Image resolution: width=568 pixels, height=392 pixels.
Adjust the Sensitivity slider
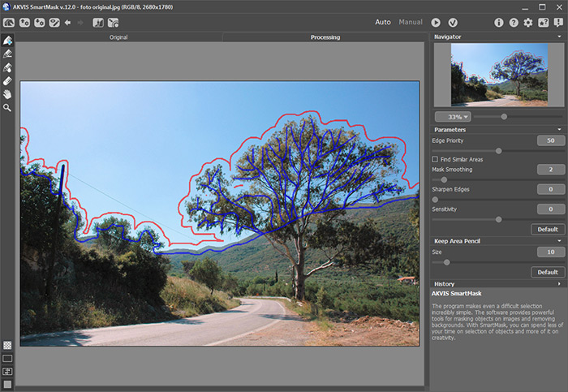(x=498, y=220)
